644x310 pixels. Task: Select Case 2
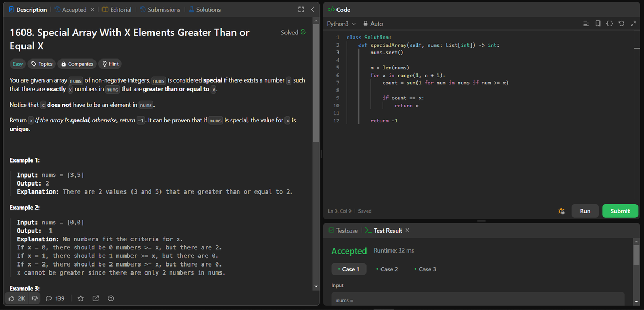(387, 269)
